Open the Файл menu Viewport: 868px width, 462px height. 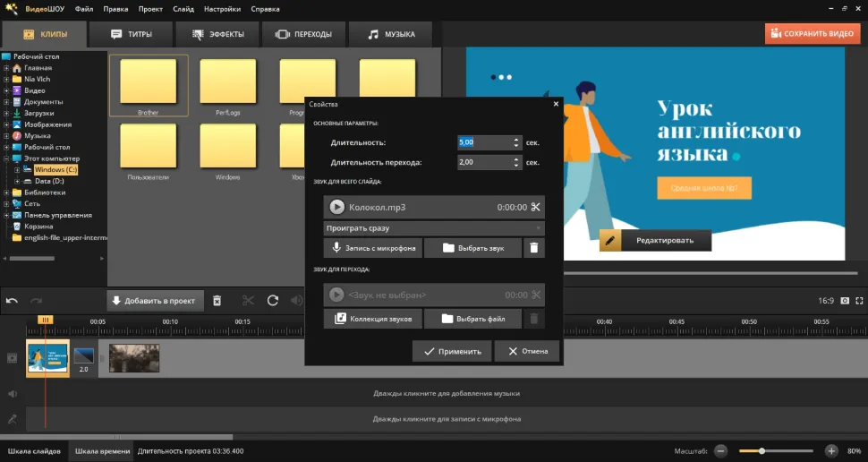tap(83, 9)
